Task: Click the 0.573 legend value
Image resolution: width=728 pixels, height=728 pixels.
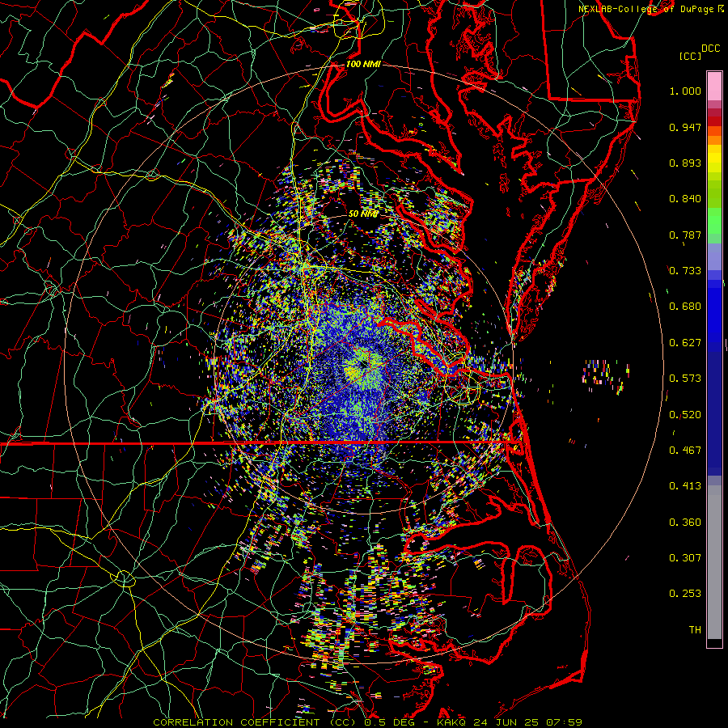Action: 685,379
